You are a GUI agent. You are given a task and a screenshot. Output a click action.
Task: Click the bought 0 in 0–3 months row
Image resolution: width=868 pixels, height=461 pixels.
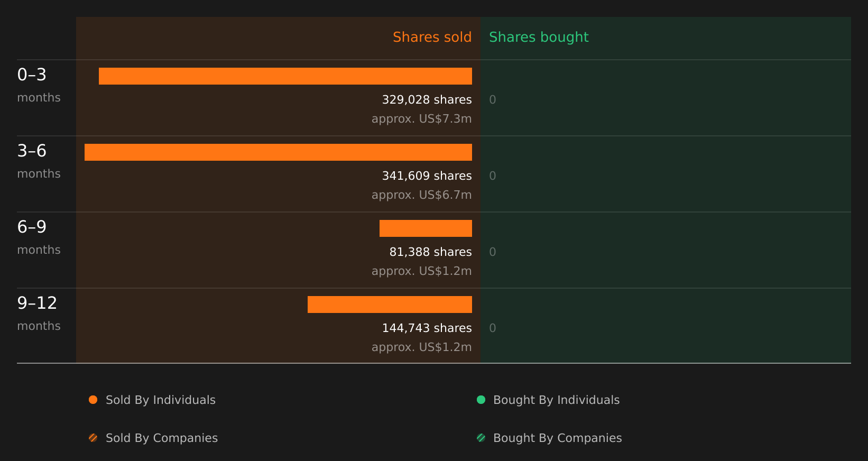(x=493, y=100)
